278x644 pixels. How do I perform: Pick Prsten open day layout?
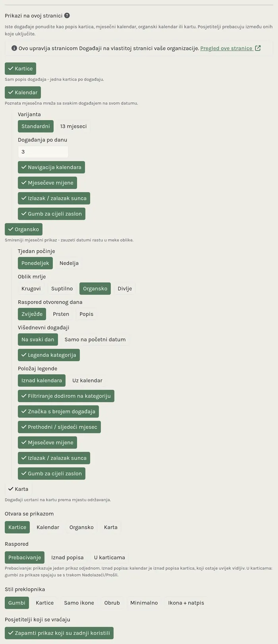click(61, 314)
